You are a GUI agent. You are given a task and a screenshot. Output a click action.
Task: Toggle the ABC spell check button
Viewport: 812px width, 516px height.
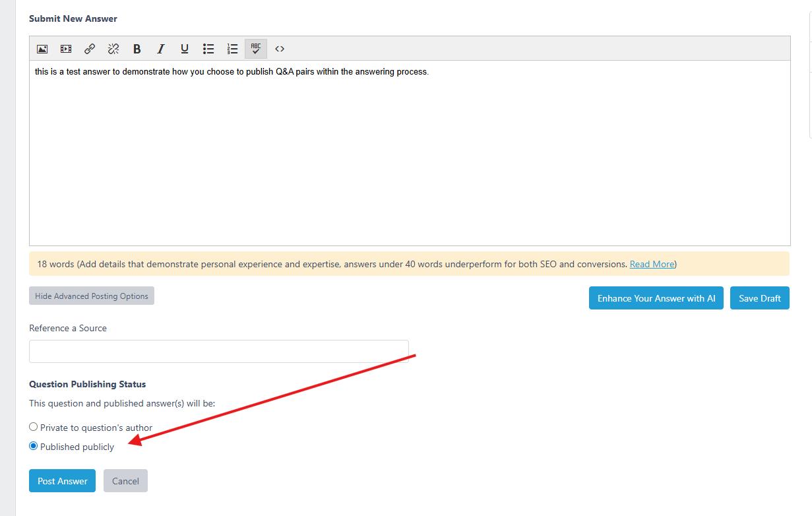tap(256, 49)
